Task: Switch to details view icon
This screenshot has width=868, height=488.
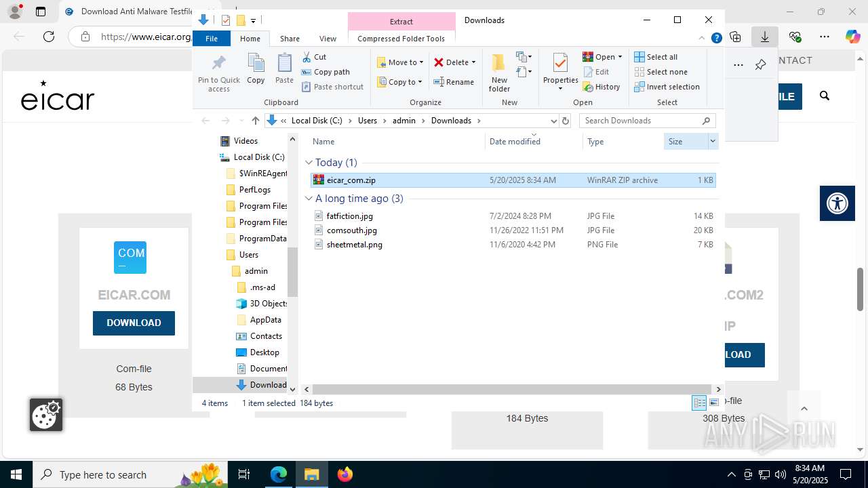Action: tap(699, 403)
